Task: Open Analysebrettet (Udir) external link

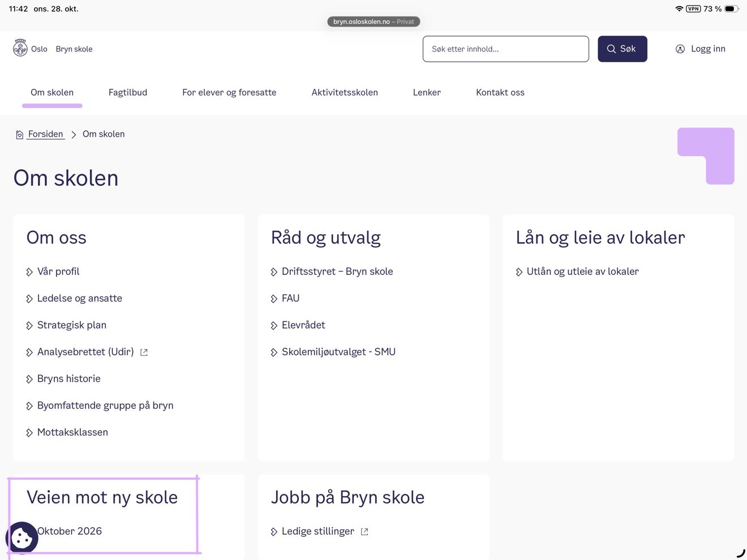Action: (85, 352)
